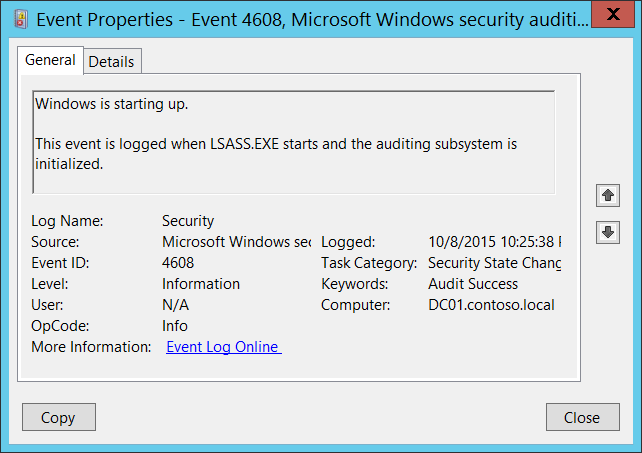Click the Keywords value Audit Success
Screen dimensions: 642x453
[473, 284]
